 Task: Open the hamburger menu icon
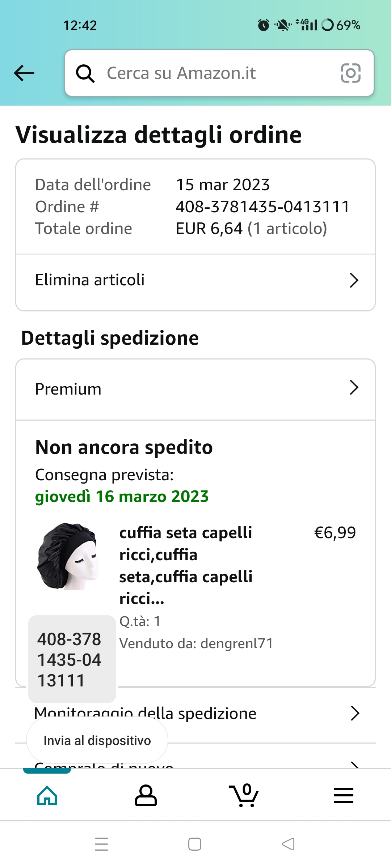point(343,796)
